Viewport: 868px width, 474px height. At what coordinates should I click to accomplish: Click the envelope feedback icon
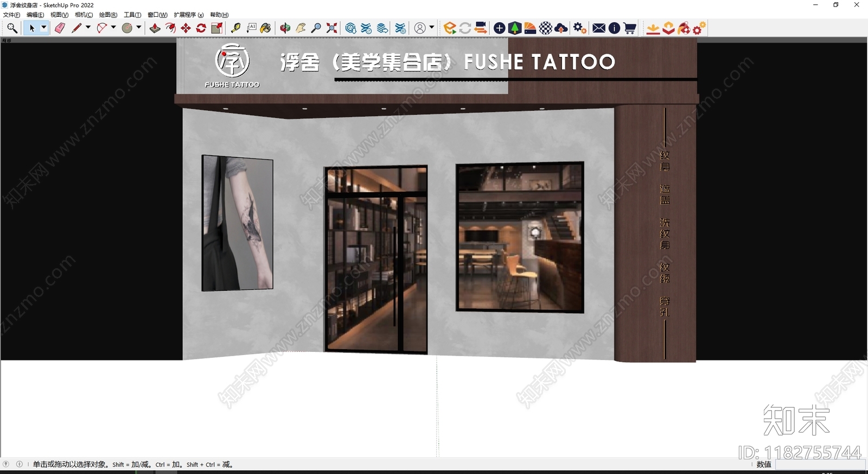[x=599, y=28]
